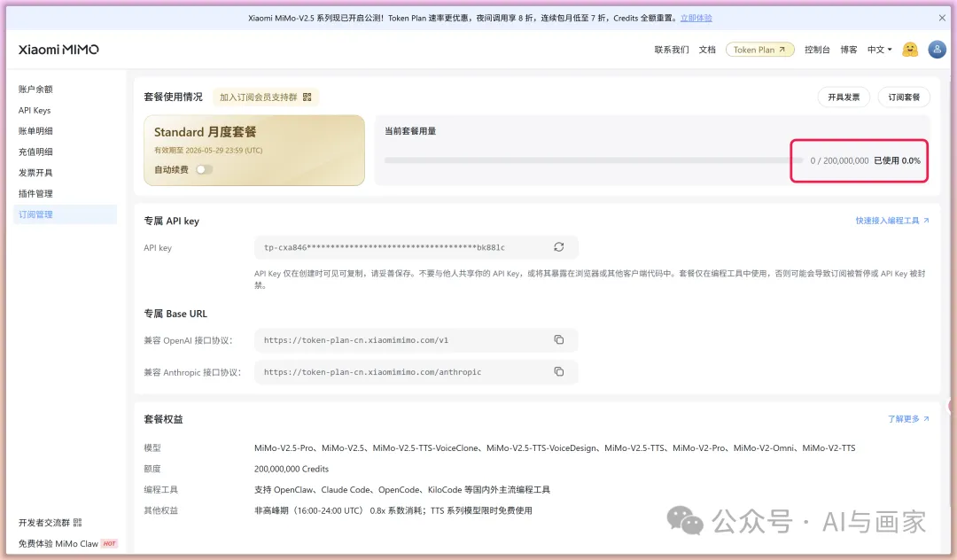Open the user avatar menu
Viewport: 957px width, 560px height.
(937, 50)
